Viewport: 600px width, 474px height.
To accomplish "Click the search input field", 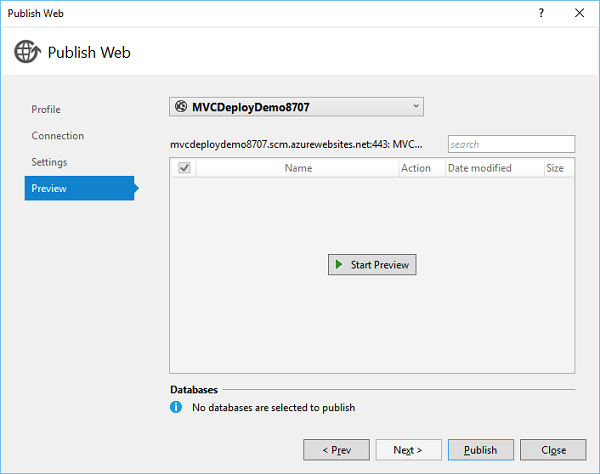I will tap(511, 144).
